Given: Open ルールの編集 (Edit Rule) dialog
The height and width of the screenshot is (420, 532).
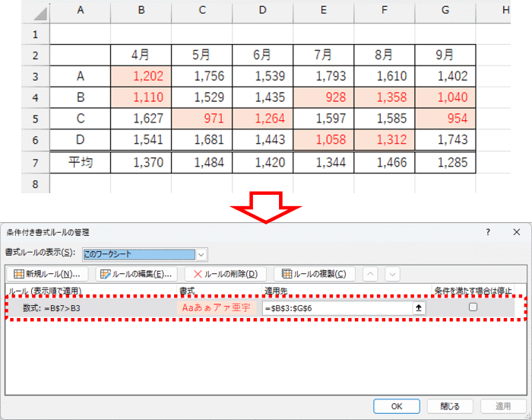Looking at the screenshot, I should 137,274.
